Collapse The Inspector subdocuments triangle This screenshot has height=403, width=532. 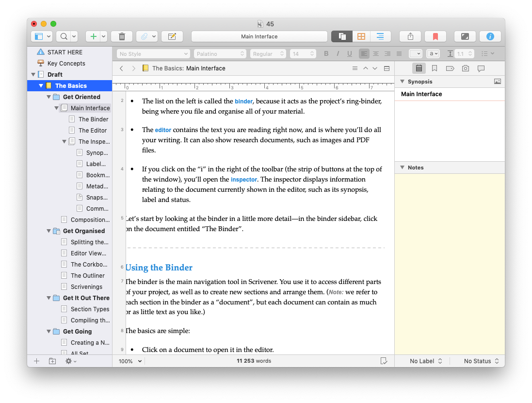(64, 141)
